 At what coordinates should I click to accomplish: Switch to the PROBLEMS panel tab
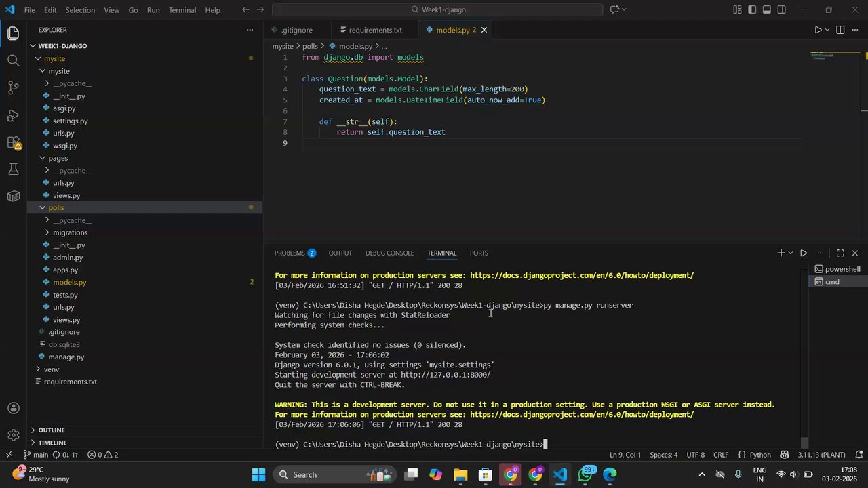pos(295,253)
